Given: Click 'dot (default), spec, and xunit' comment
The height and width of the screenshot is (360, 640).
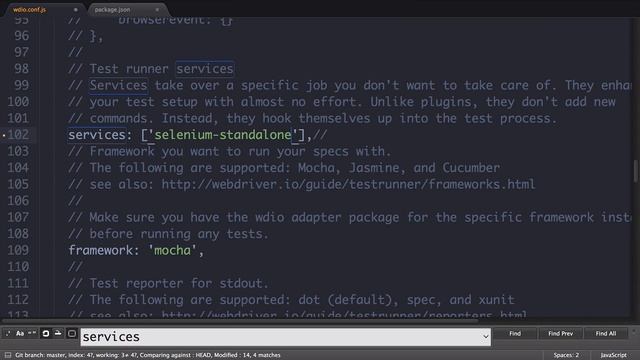Looking at the screenshot, I should 406,300.
